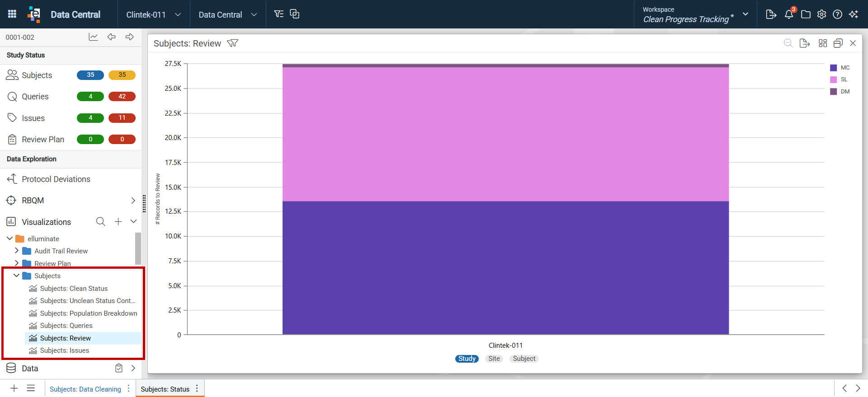
Task: Click the blue 35 Subjects badge
Action: pos(90,75)
